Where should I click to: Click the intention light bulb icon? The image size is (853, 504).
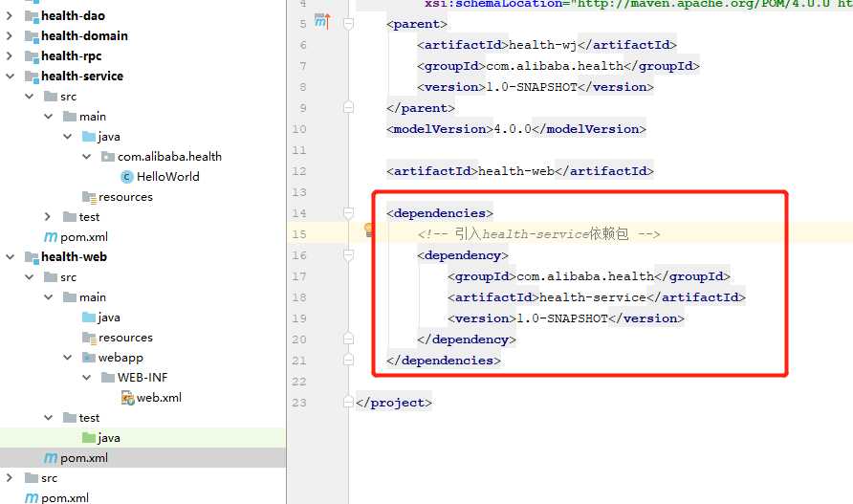click(369, 230)
